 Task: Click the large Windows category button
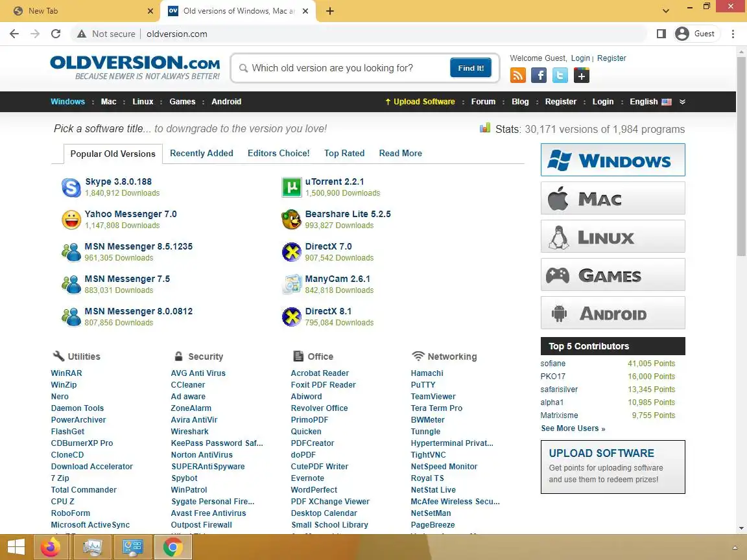click(613, 160)
